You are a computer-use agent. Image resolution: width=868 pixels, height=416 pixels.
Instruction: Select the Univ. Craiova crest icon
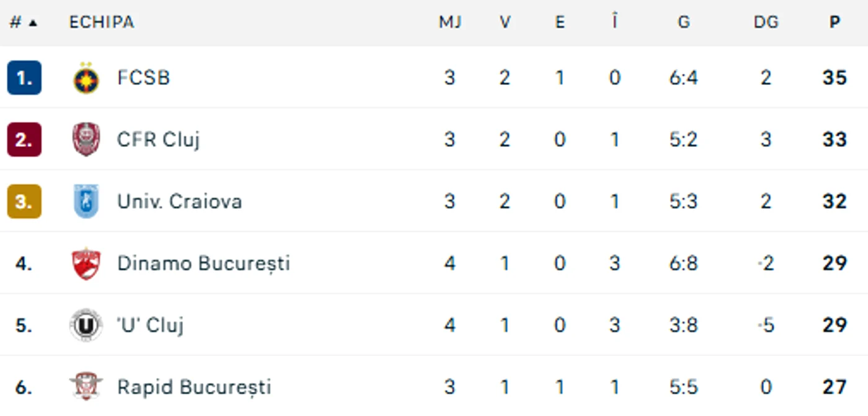coord(86,201)
